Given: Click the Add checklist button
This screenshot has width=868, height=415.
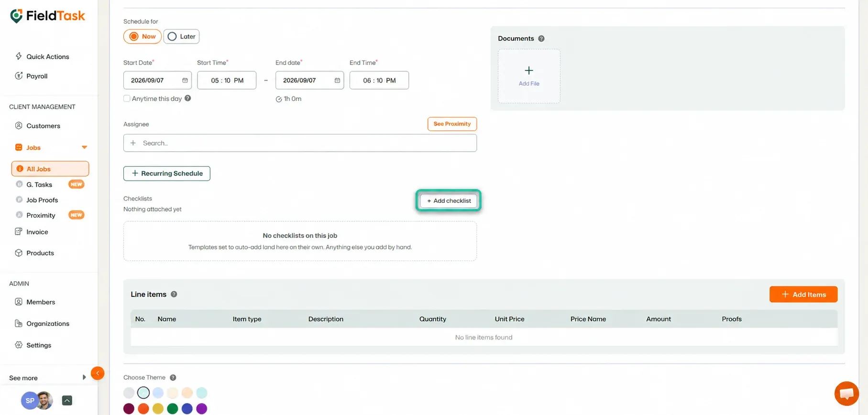Looking at the screenshot, I should pyautogui.click(x=449, y=201).
